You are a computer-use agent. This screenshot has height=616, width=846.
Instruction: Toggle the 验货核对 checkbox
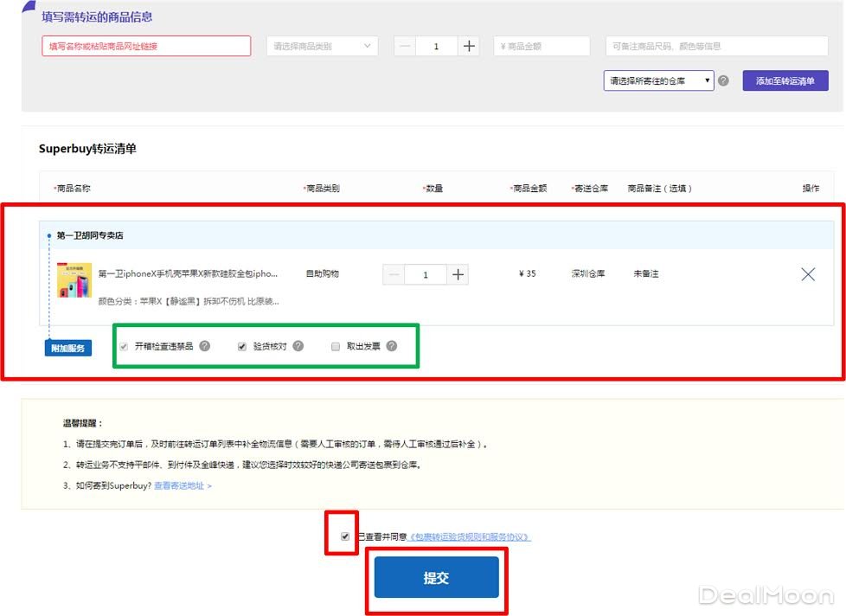tap(242, 346)
